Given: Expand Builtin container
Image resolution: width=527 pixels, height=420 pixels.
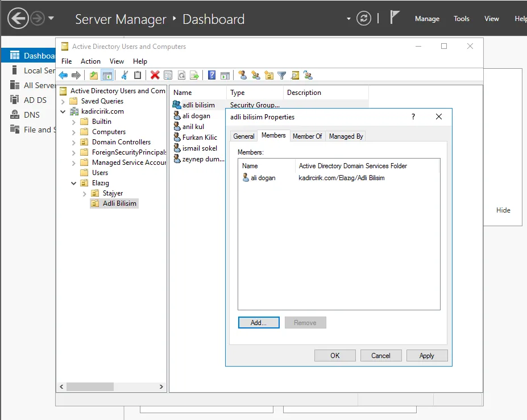Looking at the screenshot, I should tap(73, 122).
